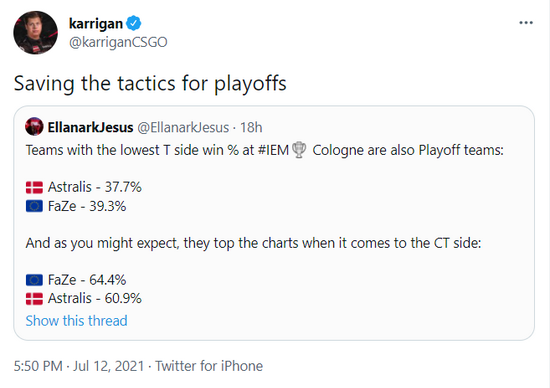The height and width of the screenshot is (388, 550).
Task: Click the trophy emoji icon
Action: point(299,150)
